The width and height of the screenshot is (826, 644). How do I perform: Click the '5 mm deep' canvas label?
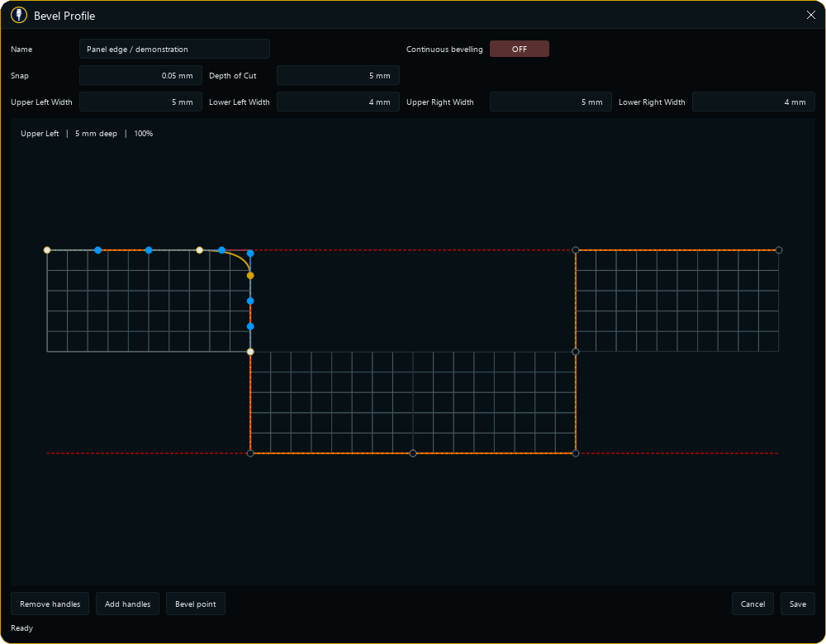point(96,134)
